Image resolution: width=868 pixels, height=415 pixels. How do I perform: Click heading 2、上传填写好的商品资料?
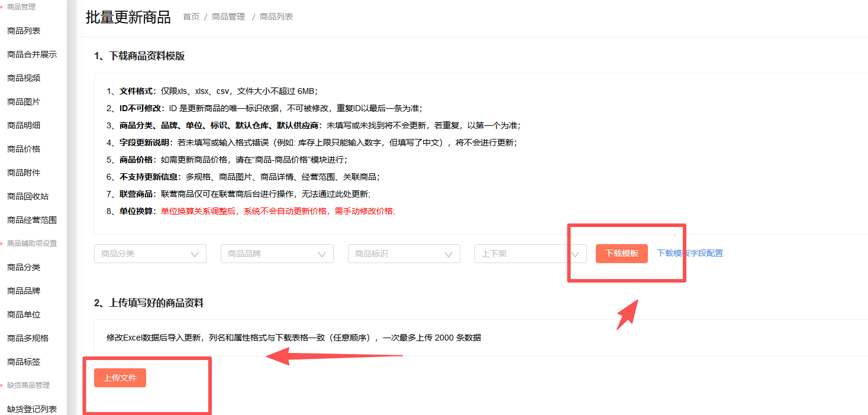[x=149, y=303]
